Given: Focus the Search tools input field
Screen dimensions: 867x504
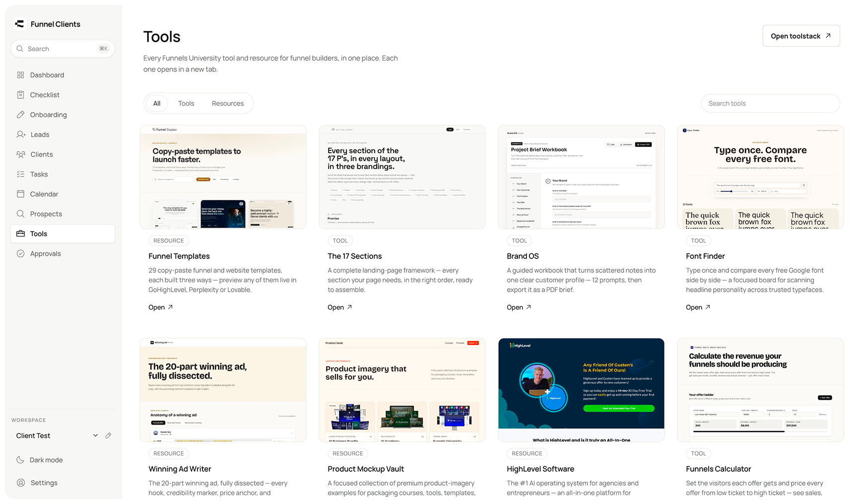Looking at the screenshot, I should 770,103.
